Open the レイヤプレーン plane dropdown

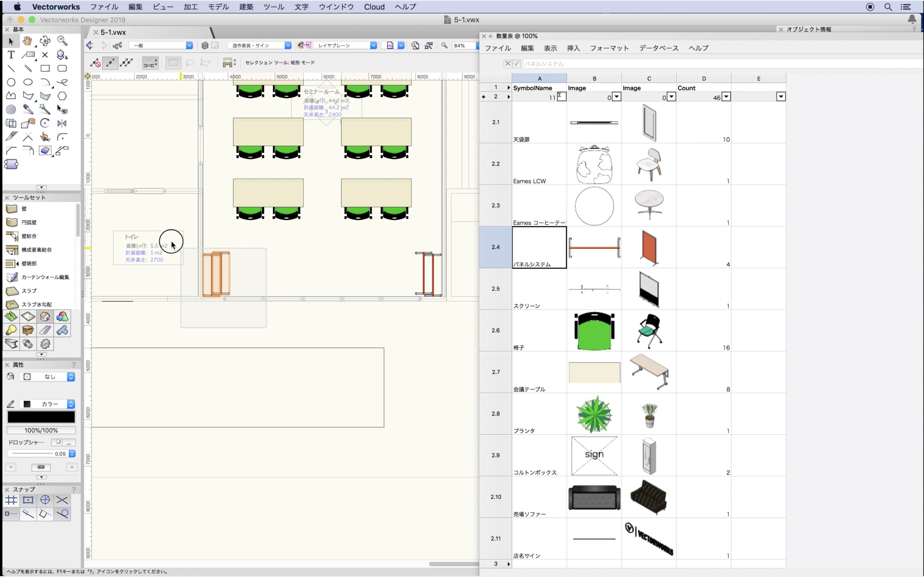point(345,45)
